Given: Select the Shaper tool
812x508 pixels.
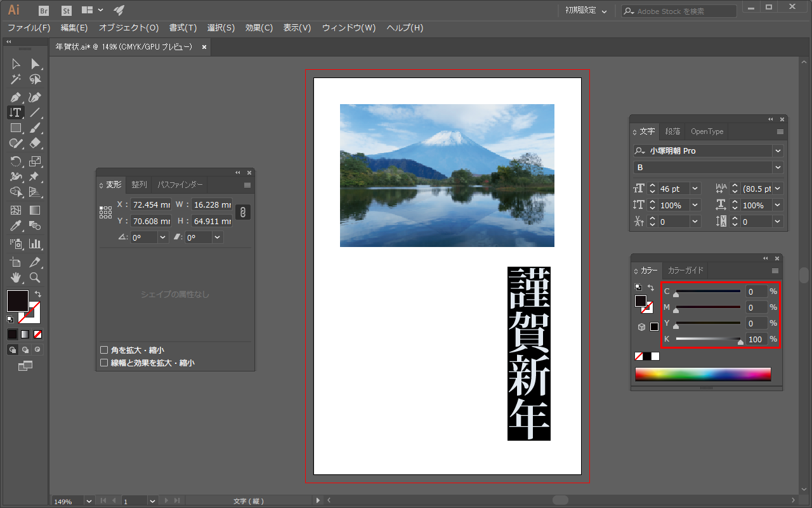Looking at the screenshot, I should point(16,144).
